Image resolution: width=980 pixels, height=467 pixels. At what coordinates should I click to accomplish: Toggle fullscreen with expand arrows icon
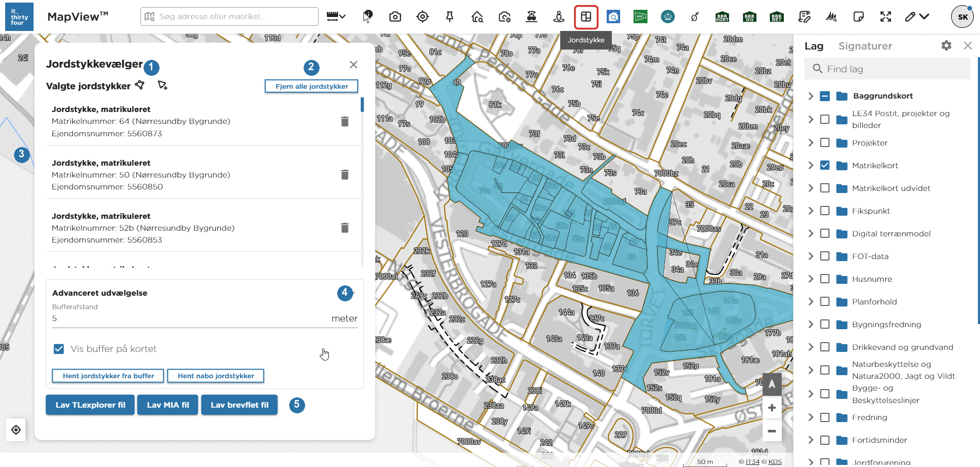point(886,17)
